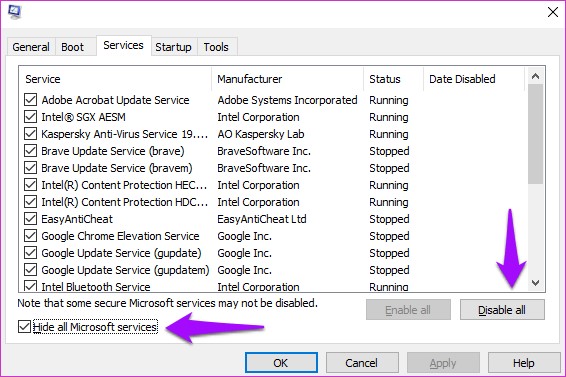Select the EasyAntiCheat Ltd manufacturer cell
This screenshot has height=377, width=566.
tap(262, 219)
